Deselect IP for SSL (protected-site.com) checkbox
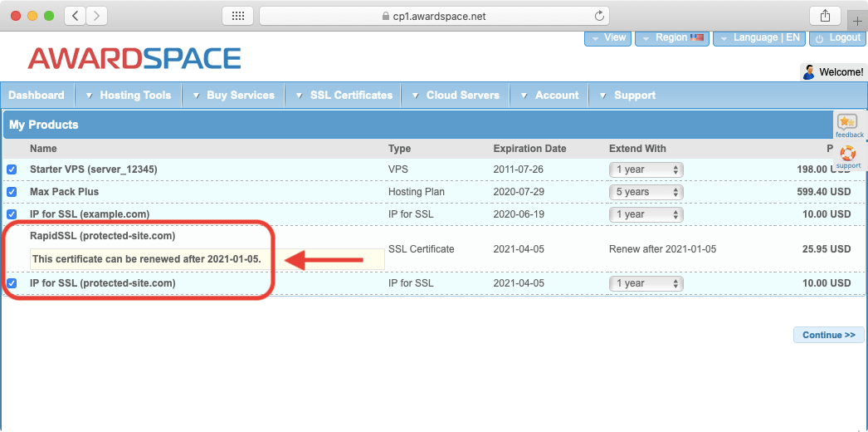The height and width of the screenshot is (432, 868). tap(12, 283)
